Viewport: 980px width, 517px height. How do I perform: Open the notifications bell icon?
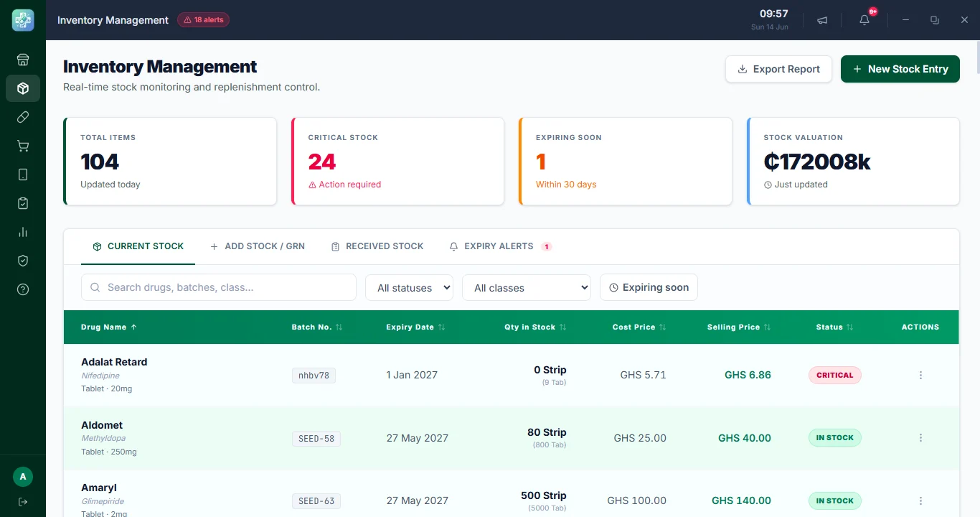(864, 20)
